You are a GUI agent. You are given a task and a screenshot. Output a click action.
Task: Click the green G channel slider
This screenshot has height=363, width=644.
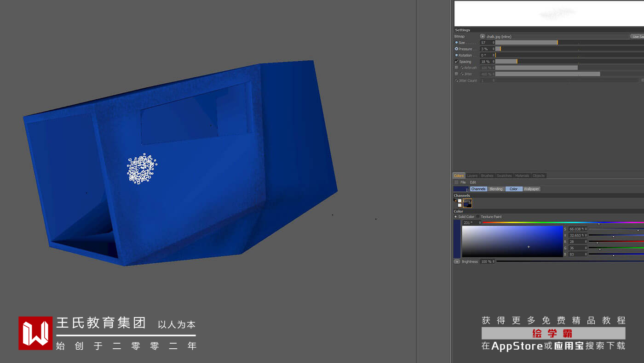pos(616,248)
